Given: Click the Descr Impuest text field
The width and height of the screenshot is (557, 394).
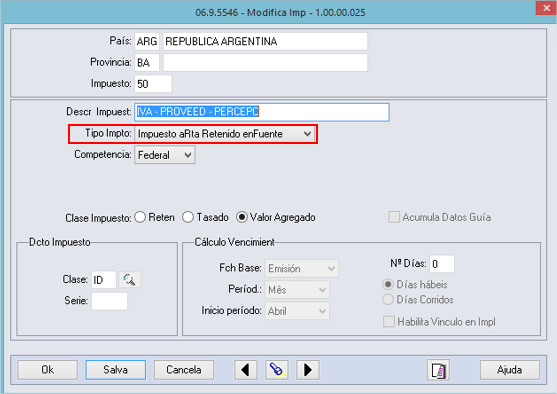Looking at the screenshot, I should pos(262,112).
